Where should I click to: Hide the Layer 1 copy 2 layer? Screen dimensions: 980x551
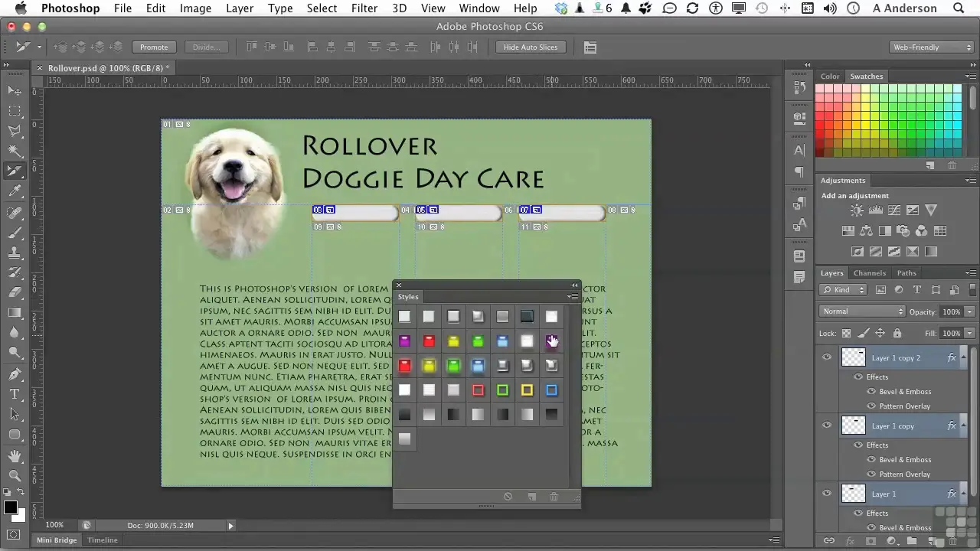tap(827, 357)
